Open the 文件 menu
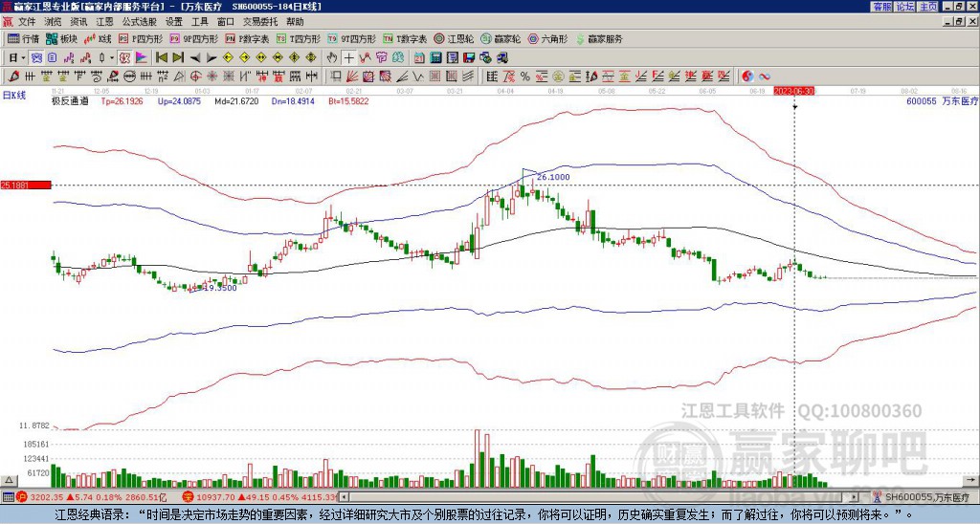The height and width of the screenshot is (524, 980). 27,22
